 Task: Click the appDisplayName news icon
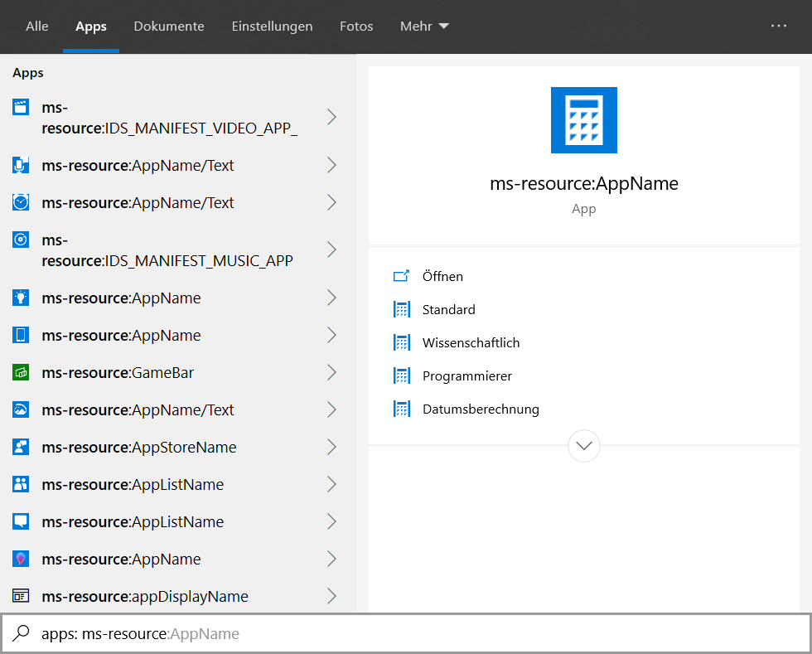point(21,596)
